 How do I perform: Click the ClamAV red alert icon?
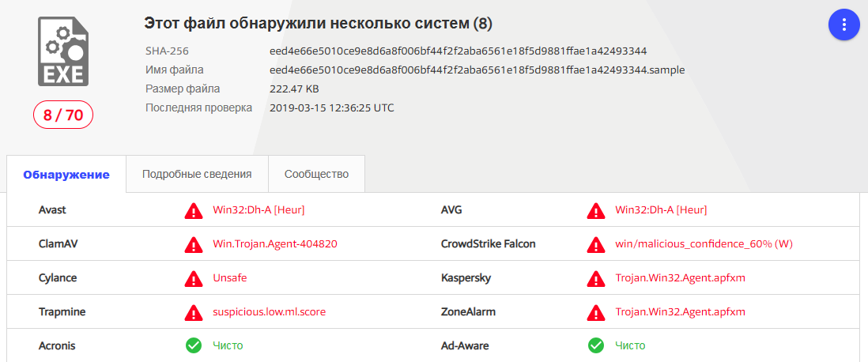pos(194,244)
